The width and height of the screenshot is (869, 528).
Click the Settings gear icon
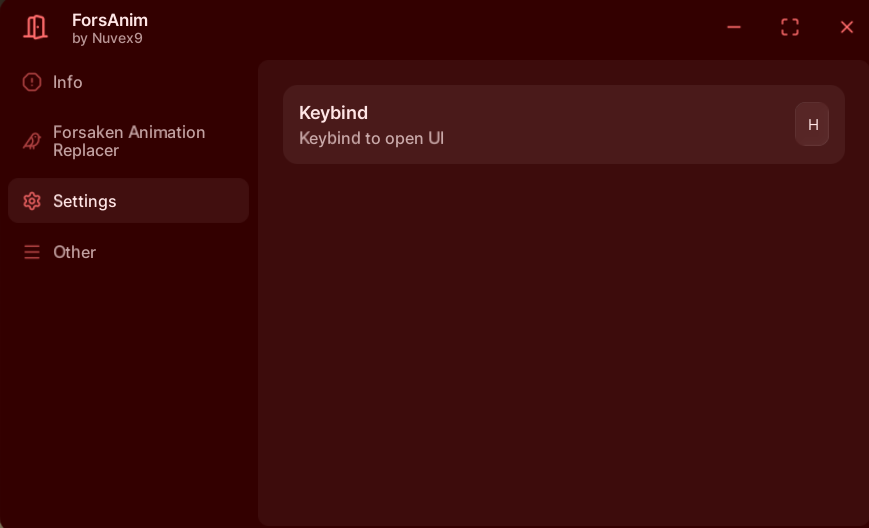point(32,201)
